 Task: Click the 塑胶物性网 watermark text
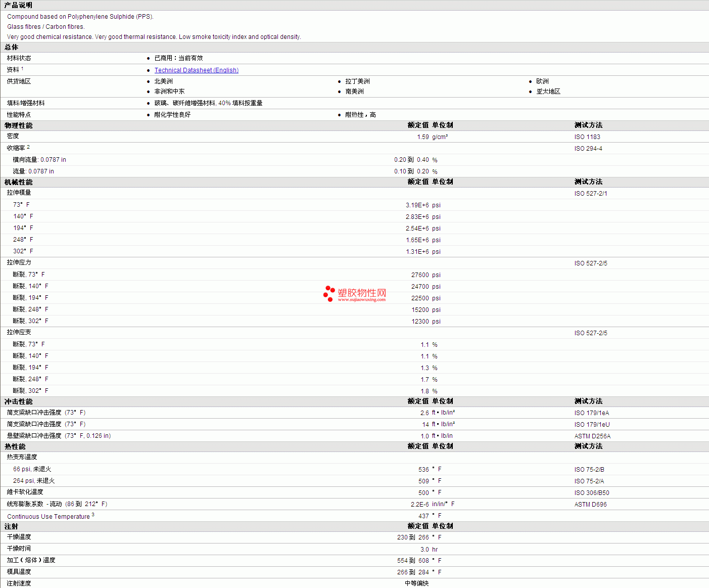click(x=362, y=293)
